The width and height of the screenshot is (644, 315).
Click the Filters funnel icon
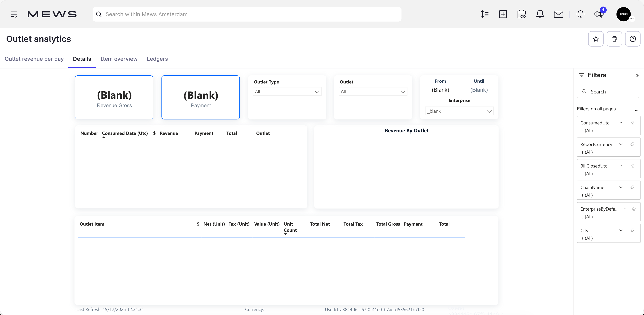click(581, 75)
